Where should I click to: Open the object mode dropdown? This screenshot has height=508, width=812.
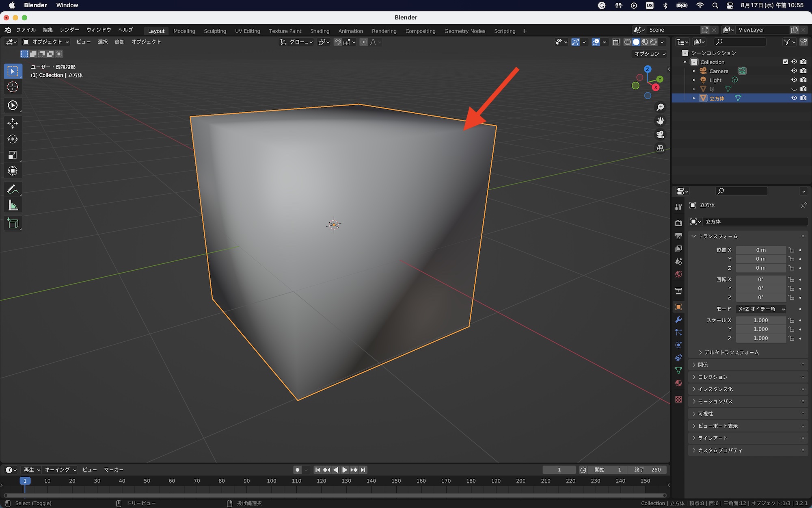click(46, 42)
